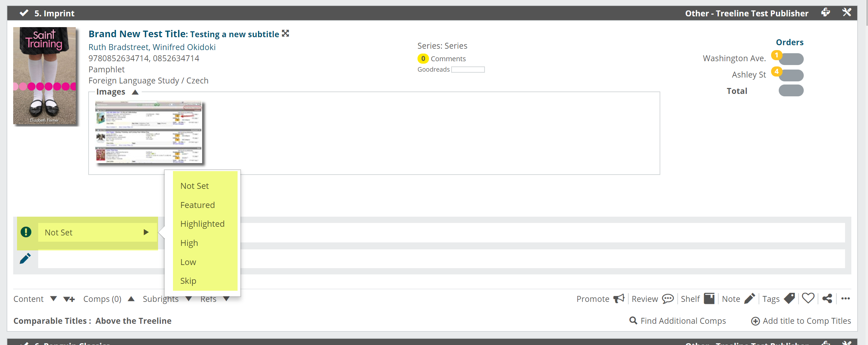
Task: Click the green exclamation priority icon
Action: click(26, 232)
